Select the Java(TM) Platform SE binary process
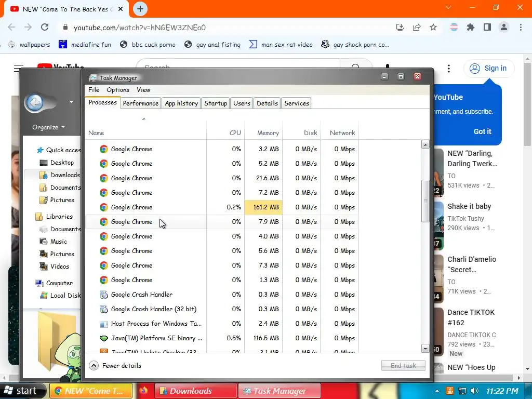The height and width of the screenshot is (399, 532). [221, 338]
